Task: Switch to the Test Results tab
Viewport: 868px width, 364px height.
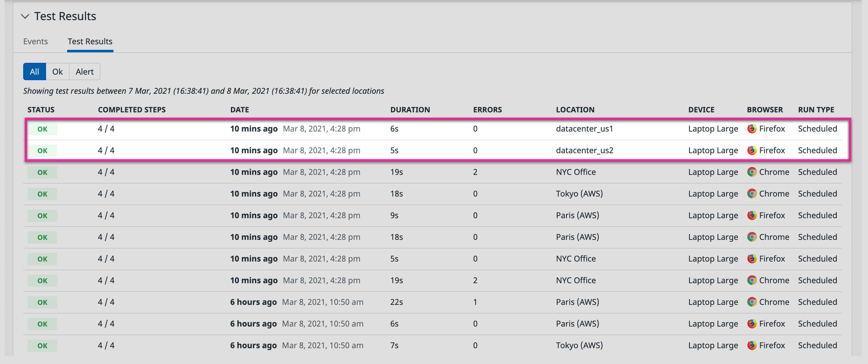Action: pyautogui.click(x=90, y=41)
